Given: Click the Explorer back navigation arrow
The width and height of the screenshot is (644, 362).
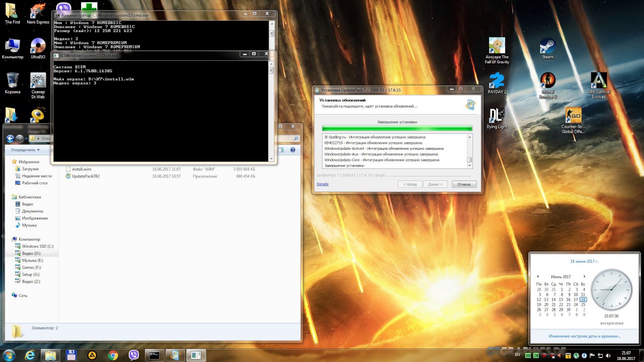Looking at the screenshot, I should tap(9, 138).
